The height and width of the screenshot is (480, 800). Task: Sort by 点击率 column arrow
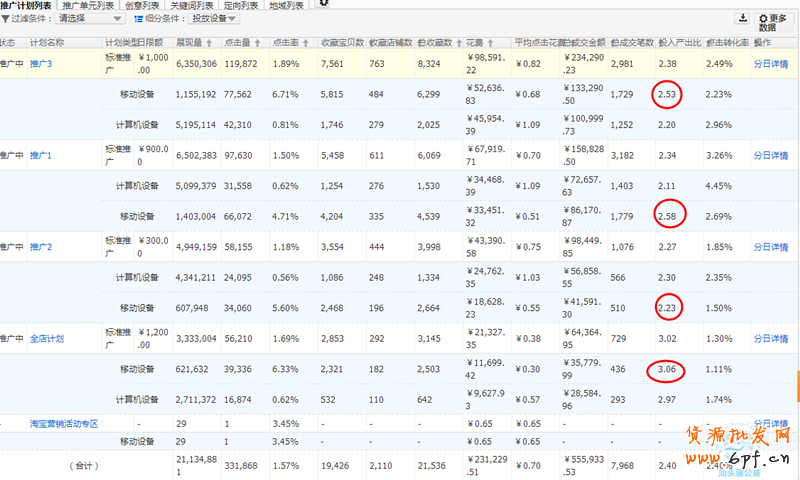tap(307, 43)
